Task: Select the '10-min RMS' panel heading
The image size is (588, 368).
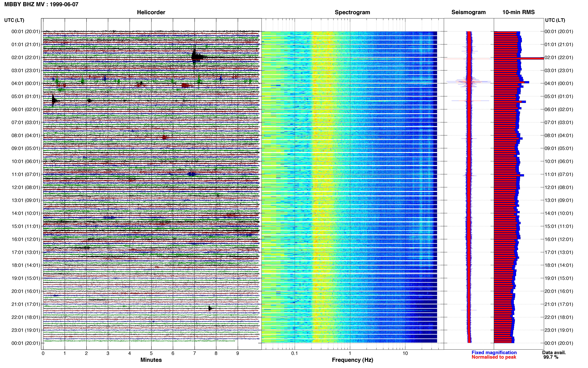Action: [x=518, y=12]
